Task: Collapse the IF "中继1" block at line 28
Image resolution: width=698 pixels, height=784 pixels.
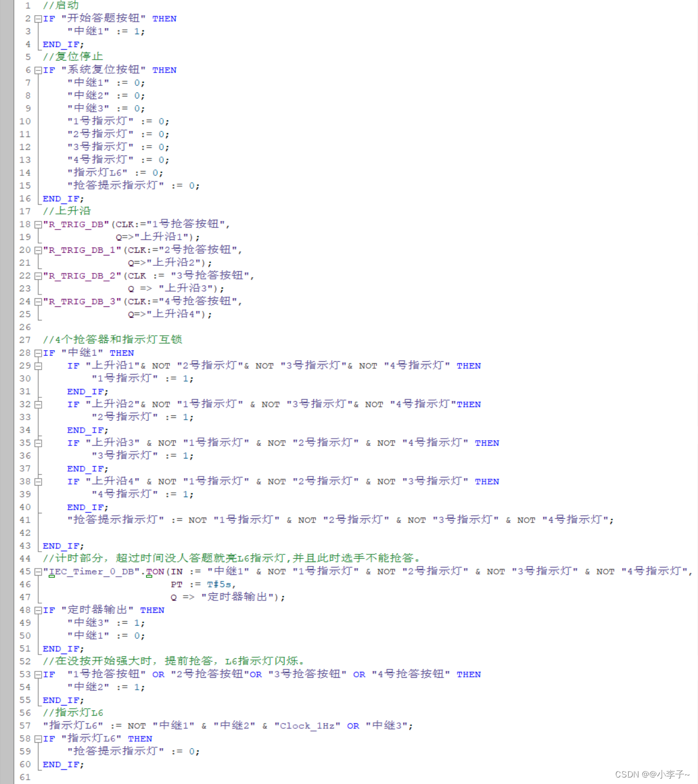Action: tap(38, 353)
